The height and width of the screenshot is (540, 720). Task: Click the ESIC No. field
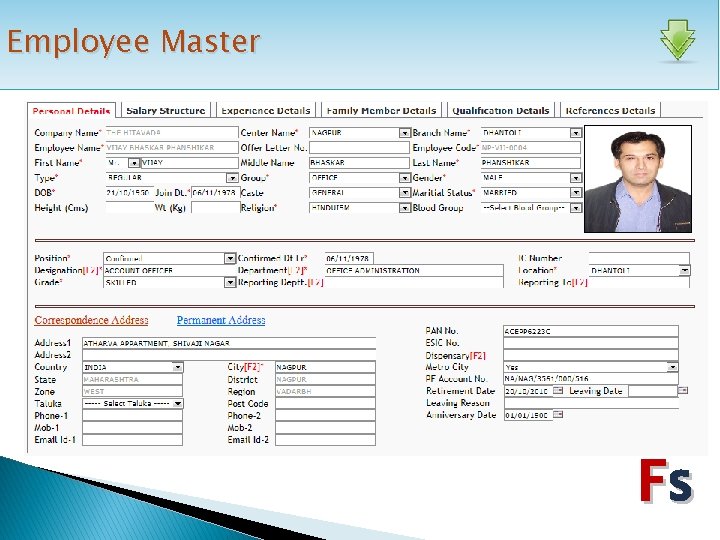coord(591,343)
